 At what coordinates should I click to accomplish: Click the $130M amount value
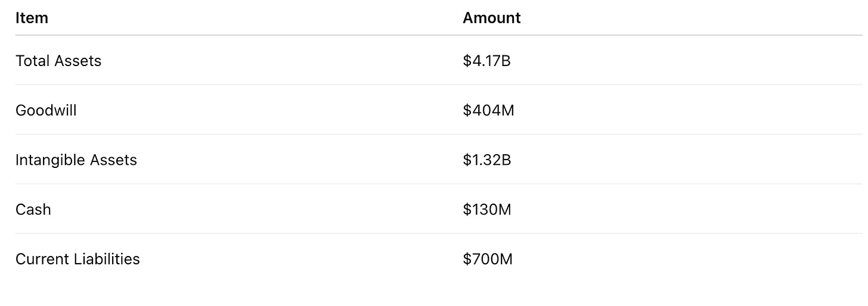tap(487, 210)
